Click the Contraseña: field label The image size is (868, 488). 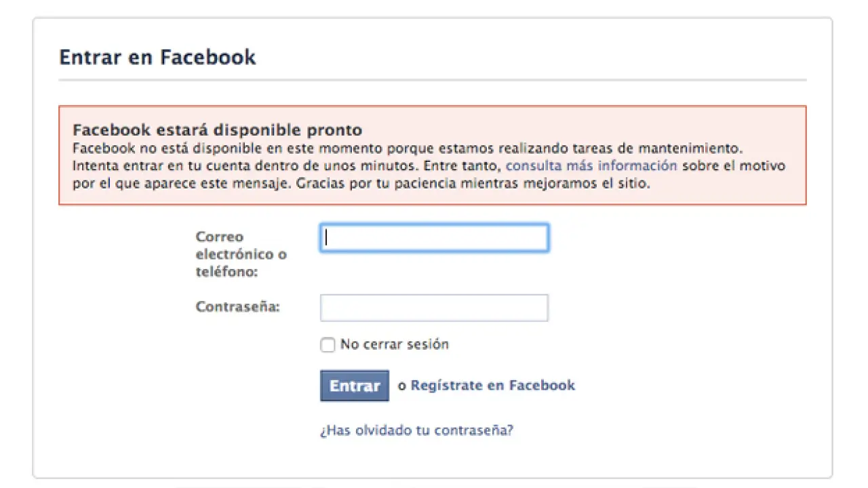238,306
